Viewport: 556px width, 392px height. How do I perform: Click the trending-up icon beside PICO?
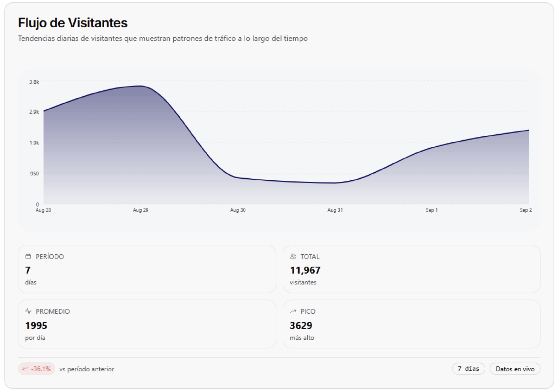293,311
